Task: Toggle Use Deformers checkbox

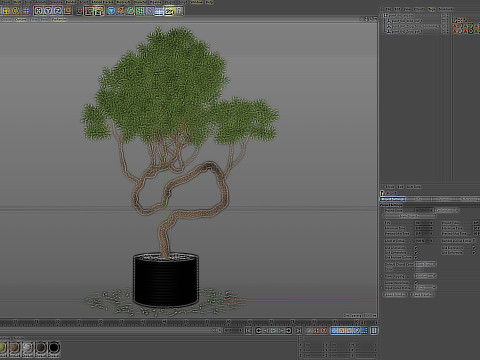Action: [474, 253]
